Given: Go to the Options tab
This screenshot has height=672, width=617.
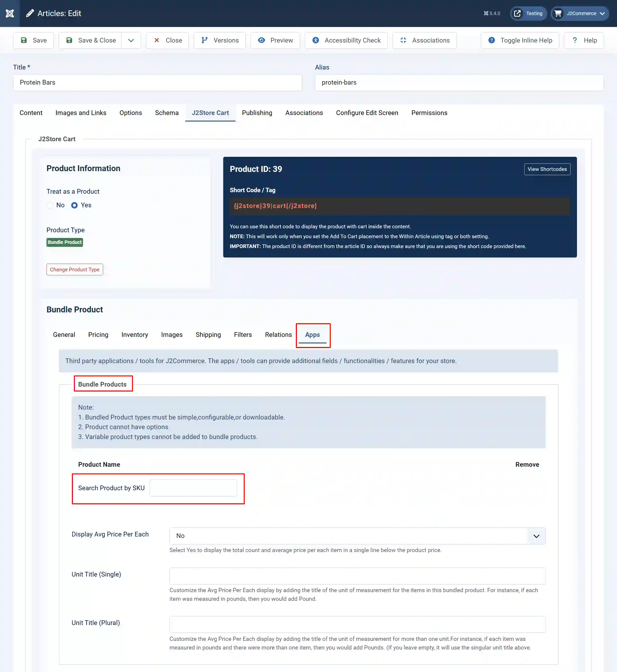Looking at the screenshot, I should tap(131, 113).
